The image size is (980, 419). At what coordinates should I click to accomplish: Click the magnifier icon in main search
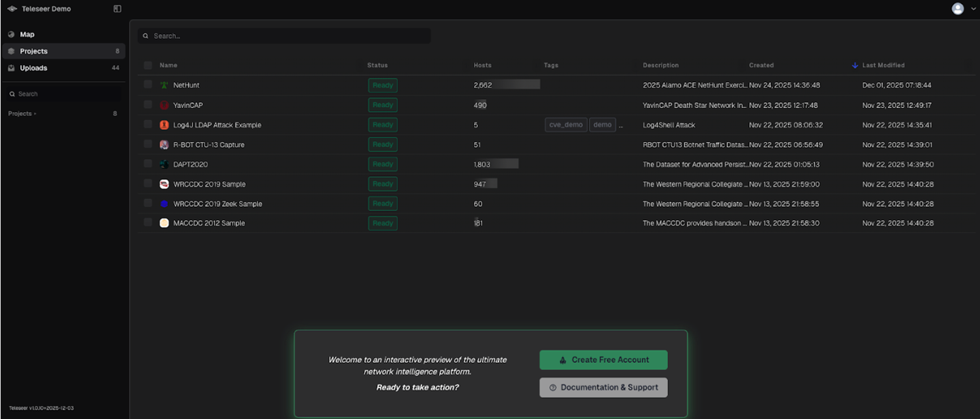(145, 36)
